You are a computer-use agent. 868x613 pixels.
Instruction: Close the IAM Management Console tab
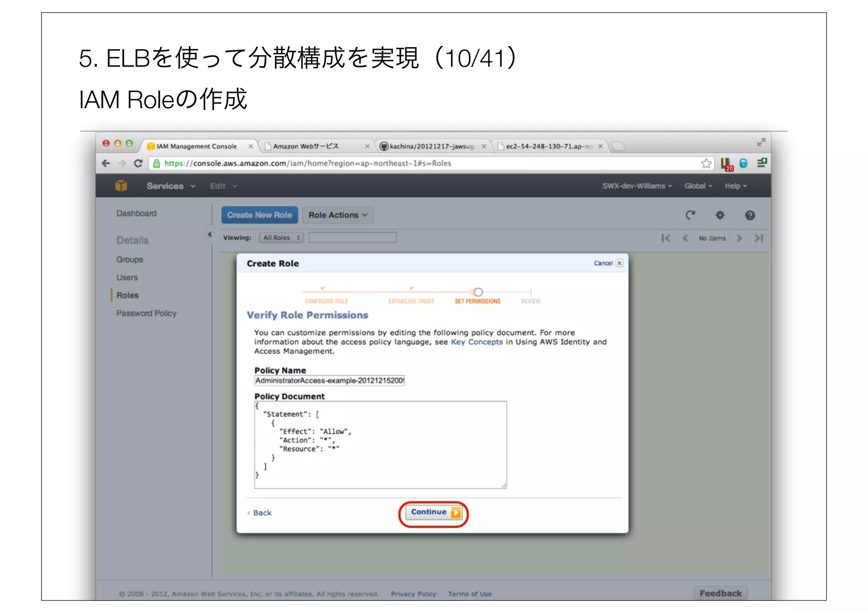point(250,146)
